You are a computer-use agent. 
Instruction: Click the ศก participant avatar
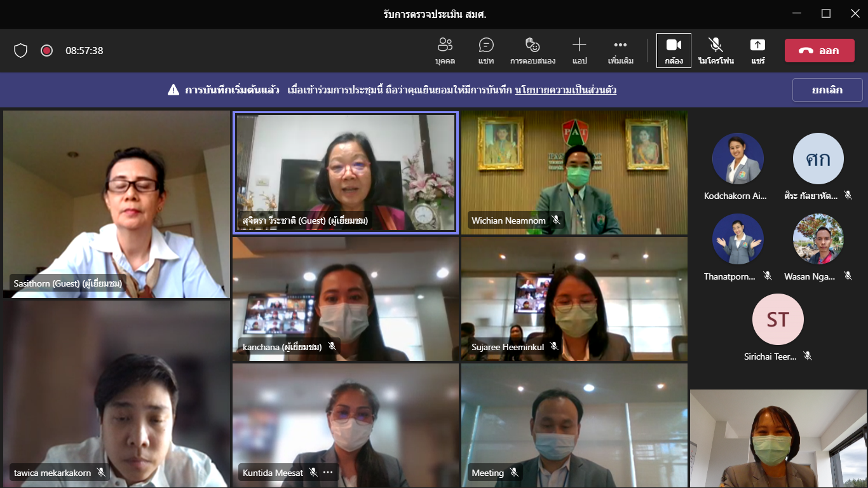tap(818, 159)
